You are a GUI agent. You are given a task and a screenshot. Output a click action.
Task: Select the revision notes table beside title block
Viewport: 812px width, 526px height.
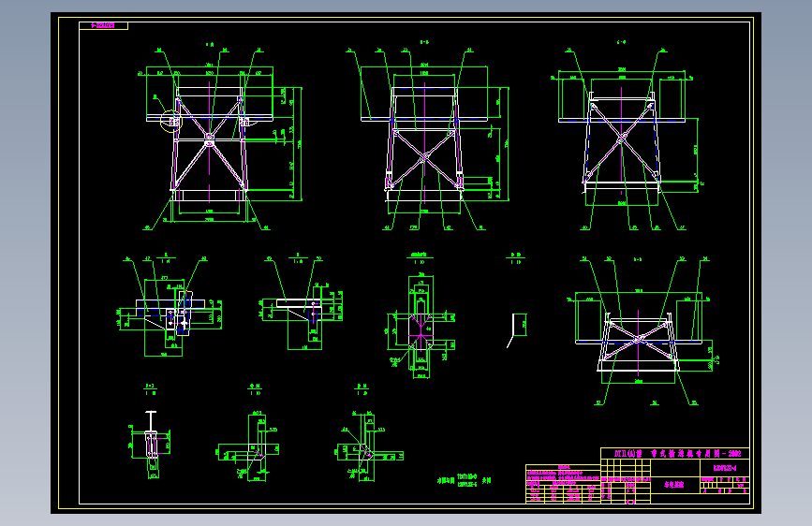pos(563,484)
